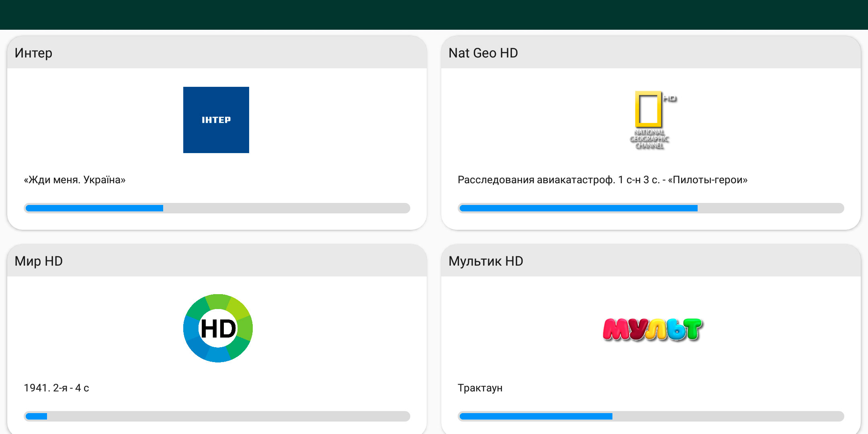Open program 1941. 2-я - 4 с
This screenshot has width=868, height=434.
tap(56, 388)
